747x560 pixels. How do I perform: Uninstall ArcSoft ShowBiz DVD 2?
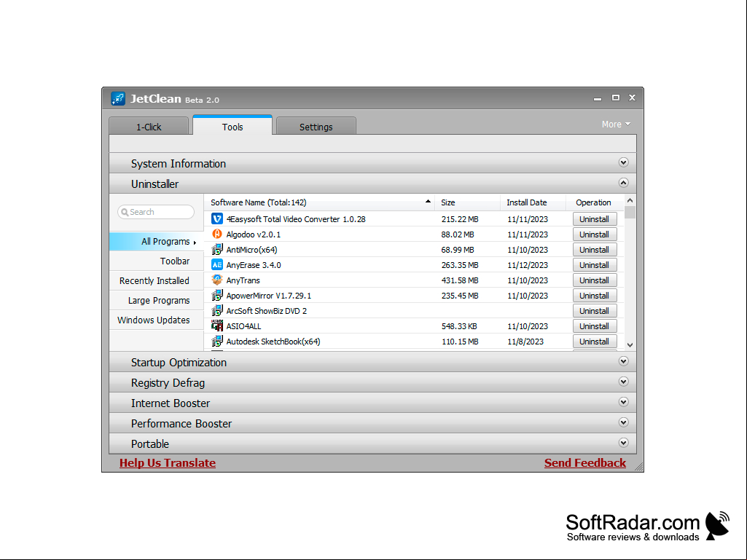point(595,310)
